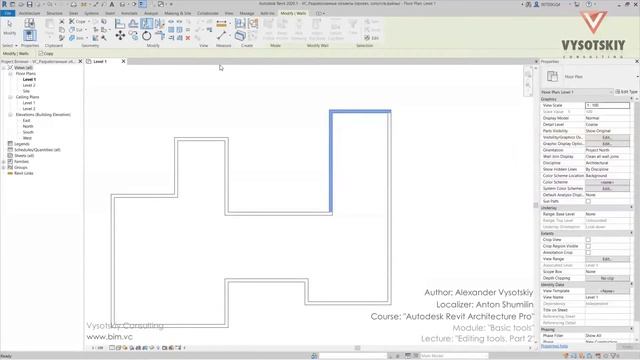Screen dimensions: 640x360
Task: Toggle the Copy option checkbox
Action: [41, 53]
